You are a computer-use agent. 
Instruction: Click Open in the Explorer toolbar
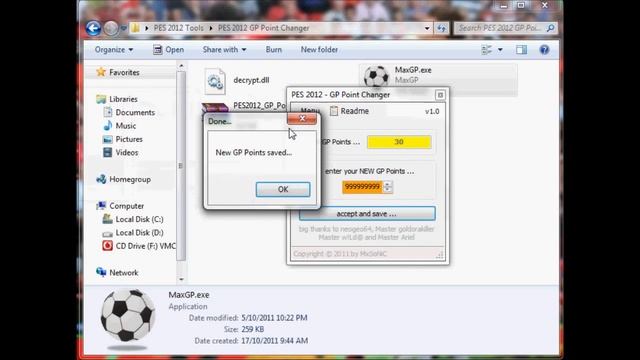(x=169, y=49)
